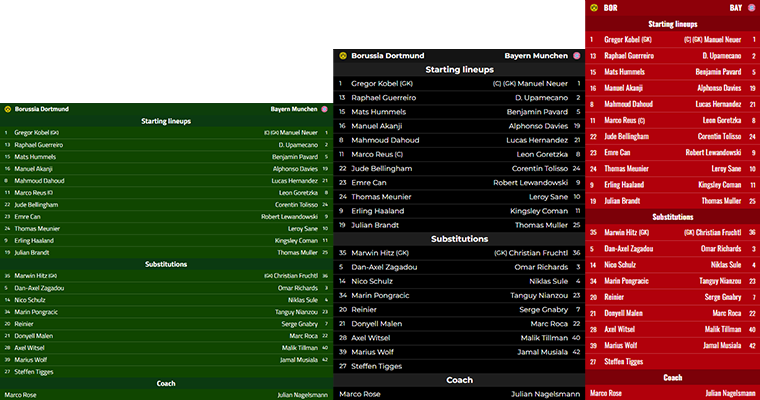Select Marco Rose in green widget
This screenshot has height=400, width=760.
click(x=20, y=395)
